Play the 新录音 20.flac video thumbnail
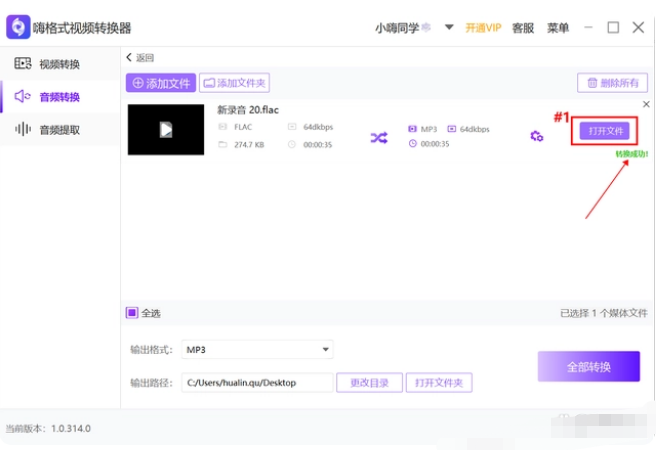The image size is (656, 450). pyautogui.click(x=166, y=129)
